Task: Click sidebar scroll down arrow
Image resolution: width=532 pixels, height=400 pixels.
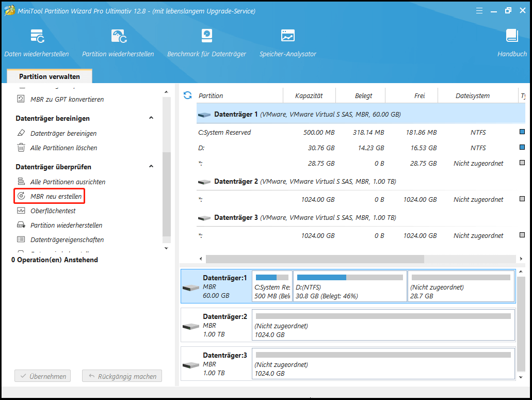Action: pyautogui.click(x=166, y=248)
